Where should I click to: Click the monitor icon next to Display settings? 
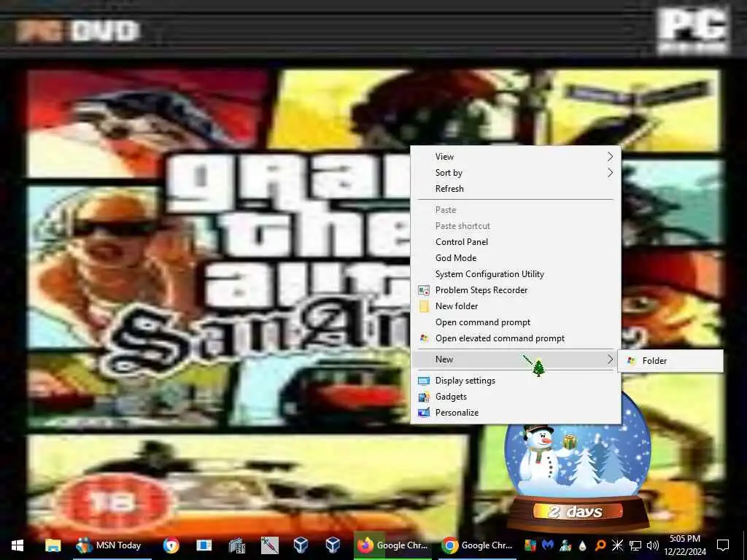click(424, 381)
